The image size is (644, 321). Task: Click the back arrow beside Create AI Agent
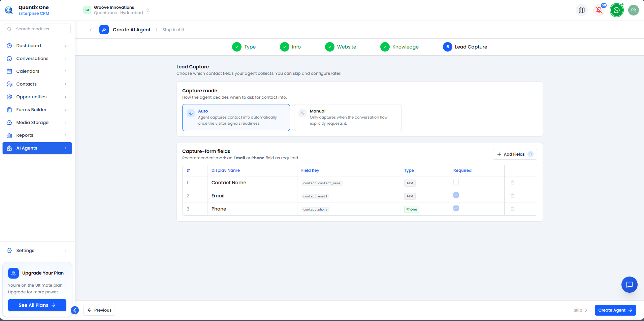91,30
